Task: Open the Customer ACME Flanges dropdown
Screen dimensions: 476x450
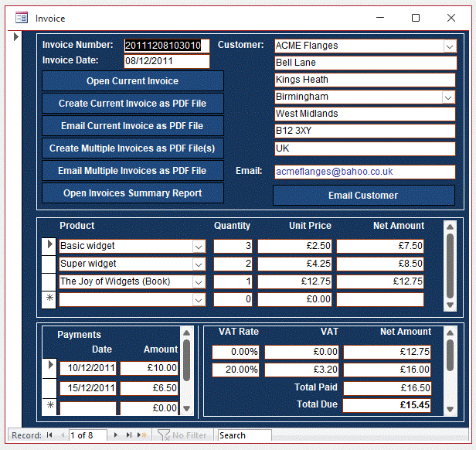Action: [x=450, y=46]
